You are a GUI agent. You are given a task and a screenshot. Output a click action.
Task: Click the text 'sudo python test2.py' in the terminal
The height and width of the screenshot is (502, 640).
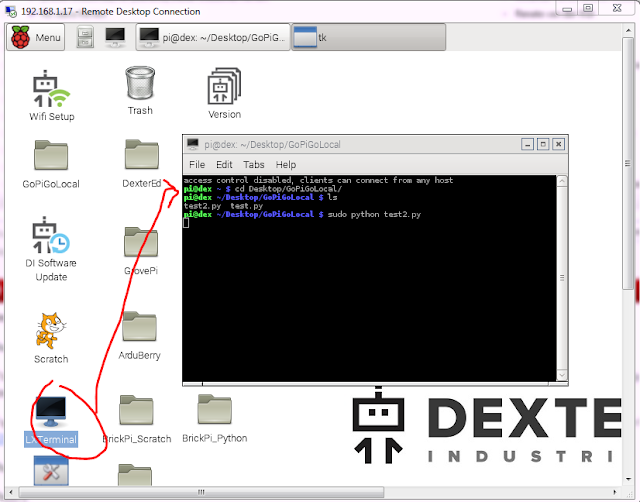tap(374, 214)
